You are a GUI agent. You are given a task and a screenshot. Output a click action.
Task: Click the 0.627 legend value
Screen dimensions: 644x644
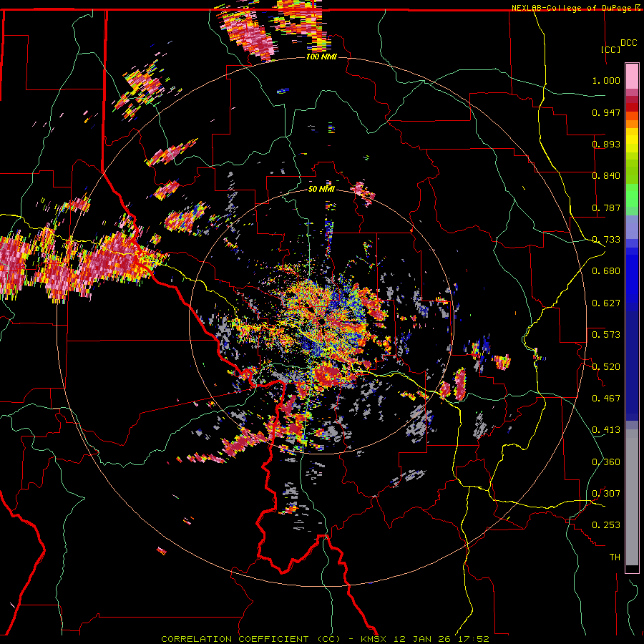pyautogui.click(x=606, y=303)
